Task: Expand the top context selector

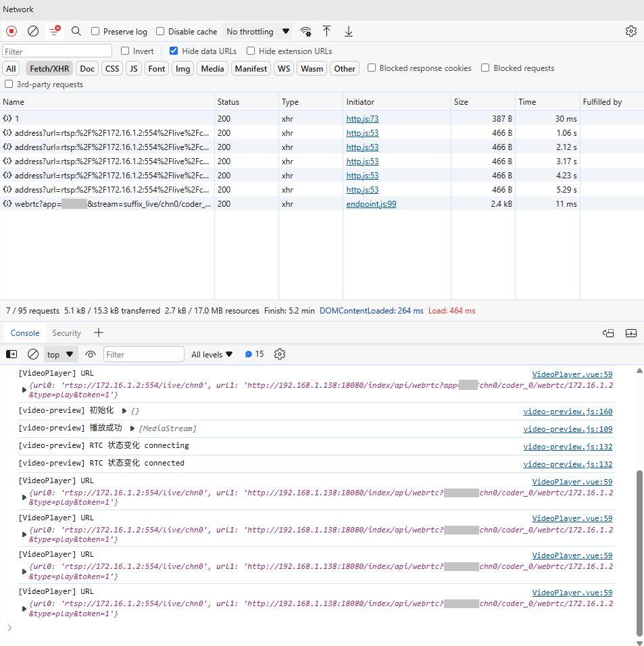Action: click(x=60, y=354)
